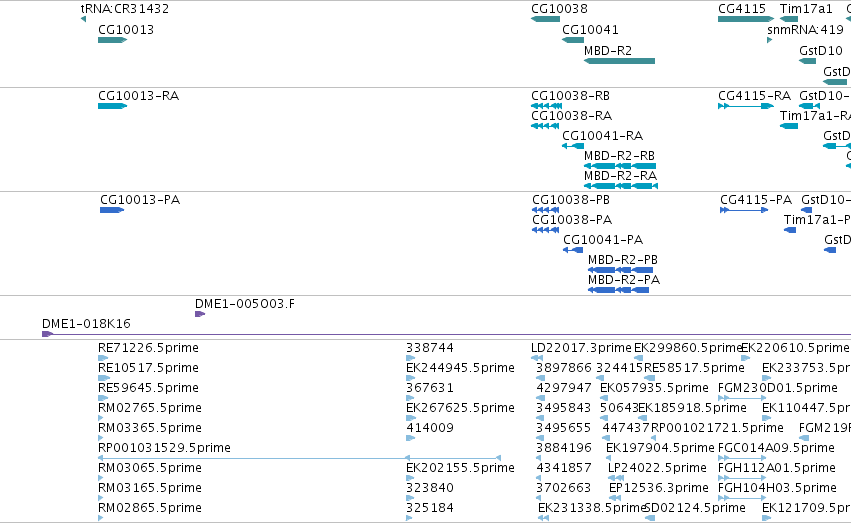Screen dimensions: 851x523
Task: Select the EP12536.3prime EST label
Action: [659, 488]
